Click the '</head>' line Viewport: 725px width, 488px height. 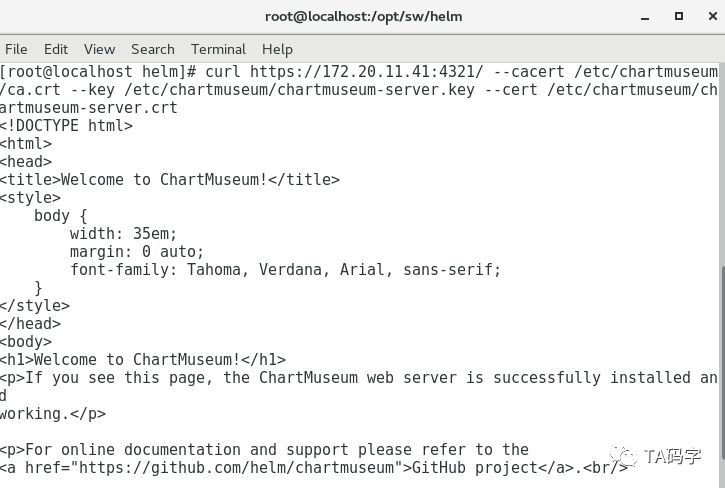point(30,324)
